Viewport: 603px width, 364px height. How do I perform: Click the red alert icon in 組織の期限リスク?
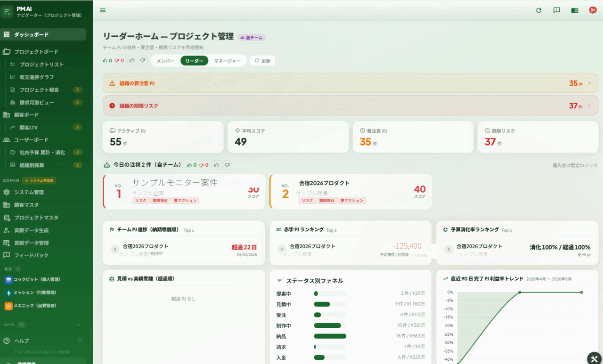coord(112,106)
